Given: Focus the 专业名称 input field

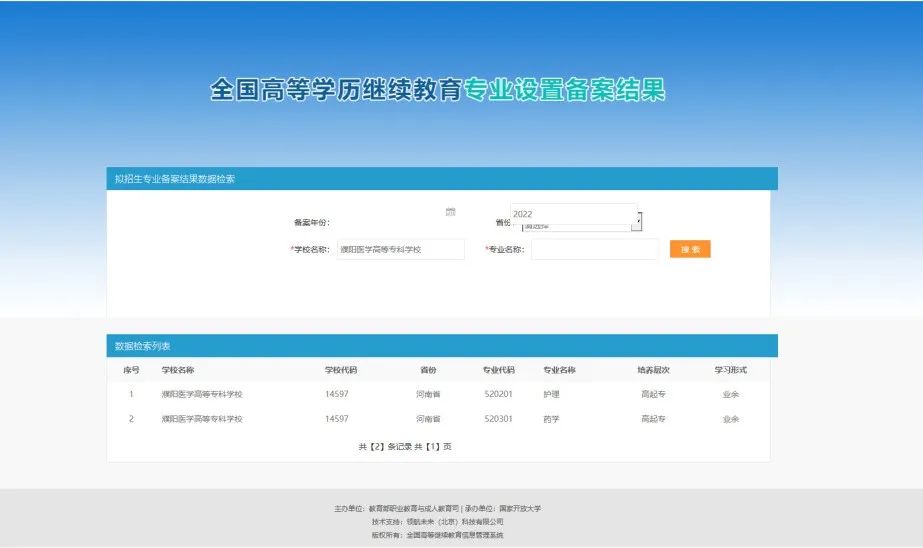Looking at the screenshot, I should click(595, 249).
